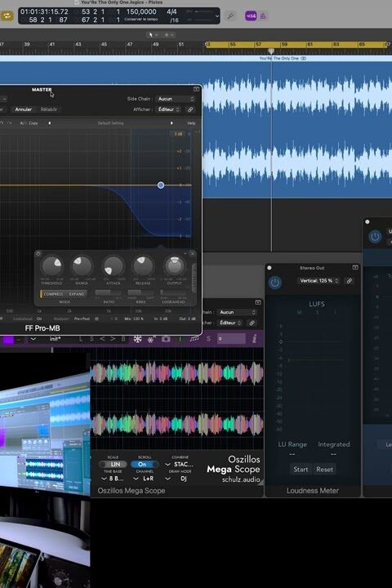Screen dimensions: 392x588
Task: Click the Rétablir button in MASTER window
Action: [x=49, y=109]
